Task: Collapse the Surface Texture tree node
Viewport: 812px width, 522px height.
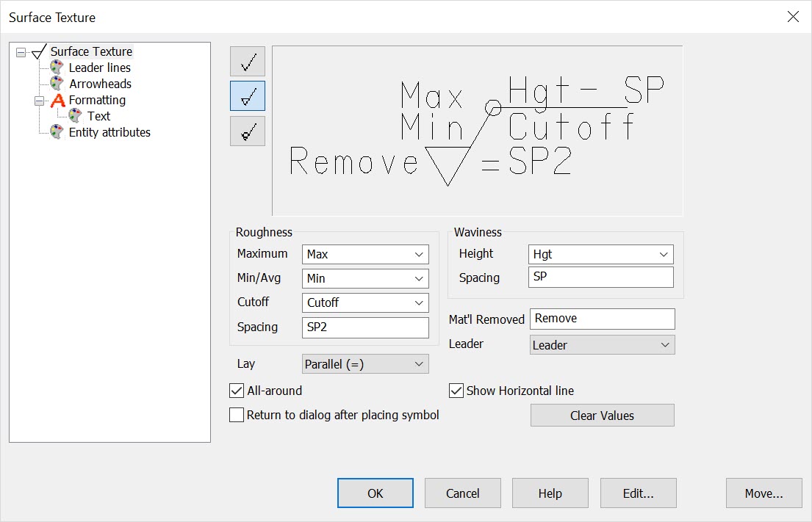Action: pyautogui.click(x=23, y=51)
